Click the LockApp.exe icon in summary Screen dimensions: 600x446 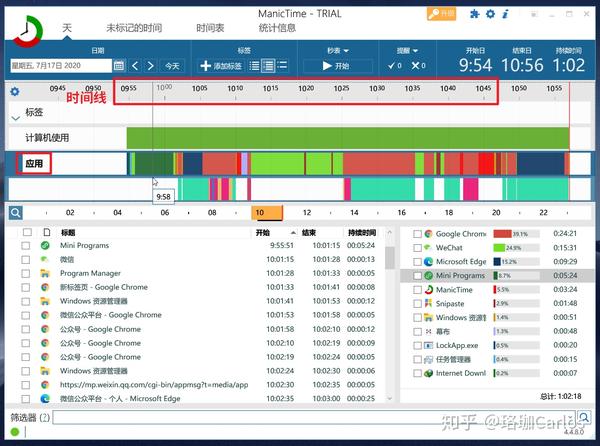point(428,345)
